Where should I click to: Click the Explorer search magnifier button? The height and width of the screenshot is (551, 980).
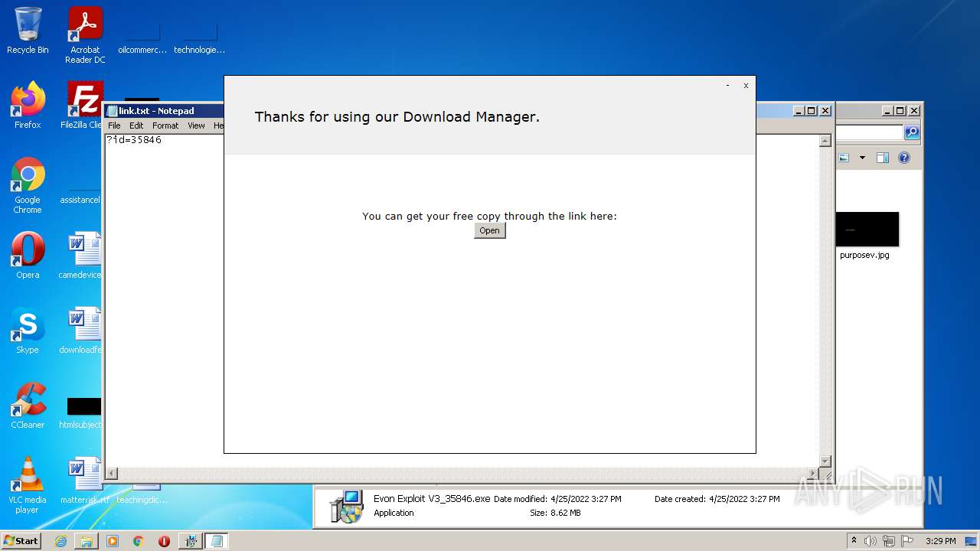pos(911,132)
